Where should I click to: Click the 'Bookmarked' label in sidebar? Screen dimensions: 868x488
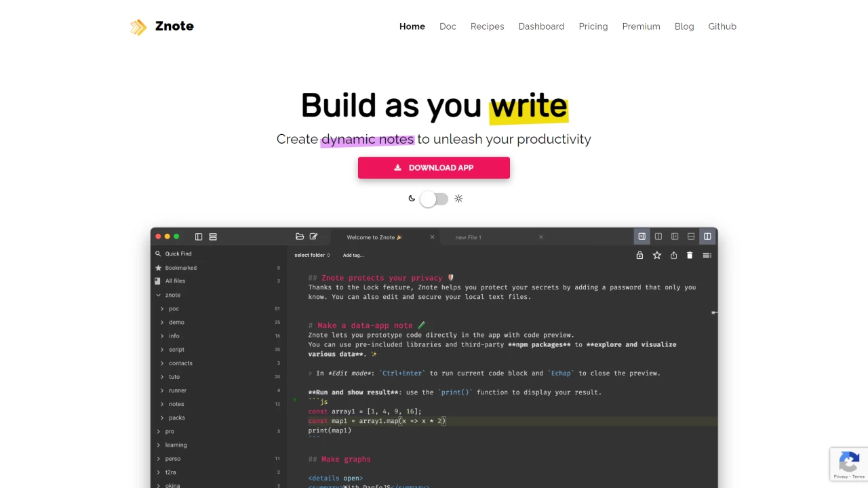(x=181, y=268)
